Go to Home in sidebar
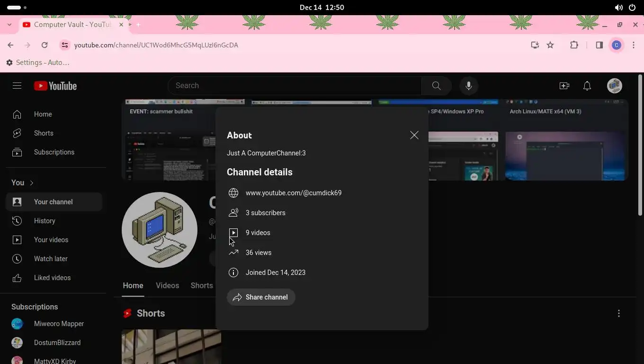This screenshot has height=364, width=644. coord(54,114)
